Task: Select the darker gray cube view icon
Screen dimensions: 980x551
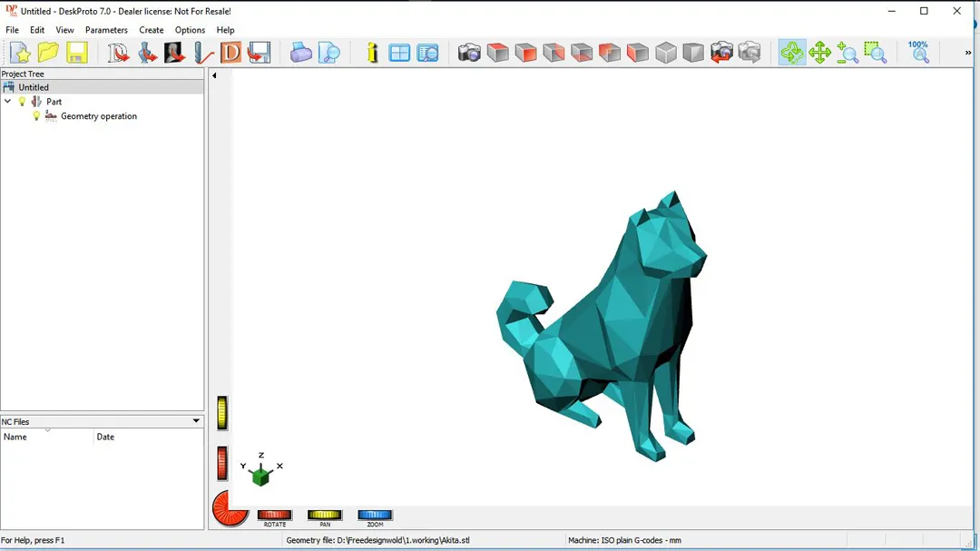Action: click(693, 53)
